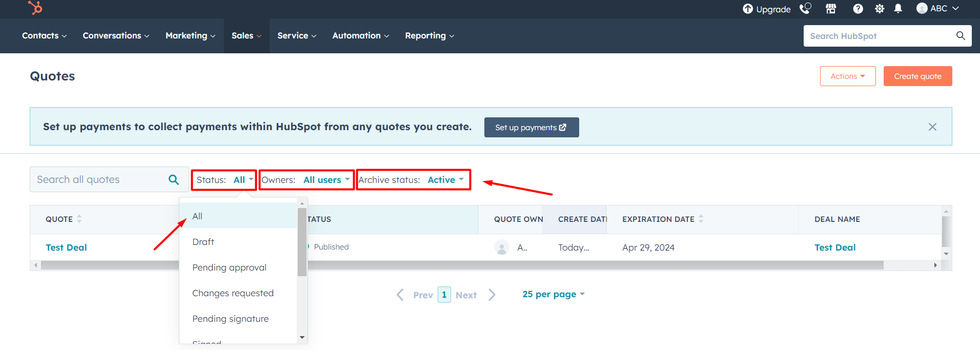The width and height of the screenshot is (980, 350).
Task: Open the Test Deal quote link
Action: [x=66, y=248]
